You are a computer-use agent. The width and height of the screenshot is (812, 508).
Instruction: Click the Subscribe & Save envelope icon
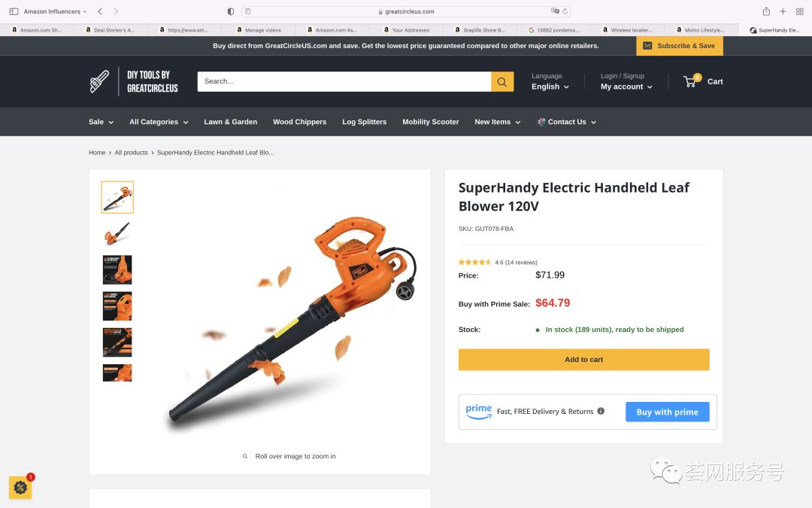(647, 46)
